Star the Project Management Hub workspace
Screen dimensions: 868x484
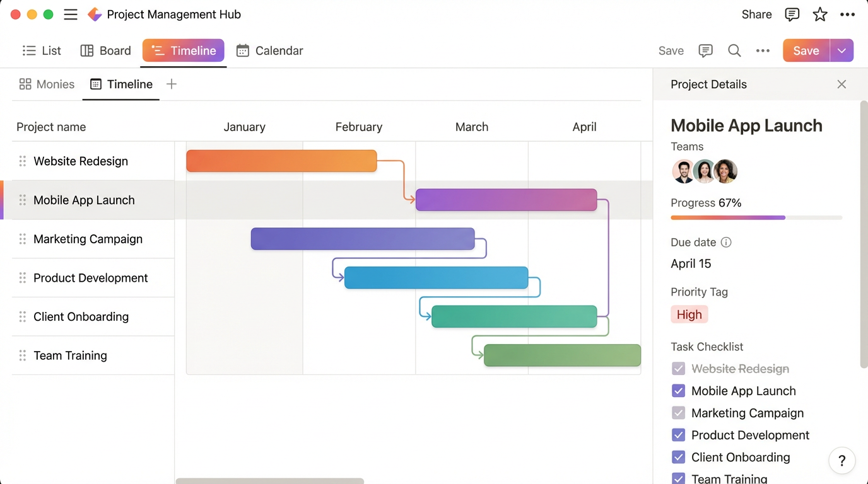click(x=819, y=14)
